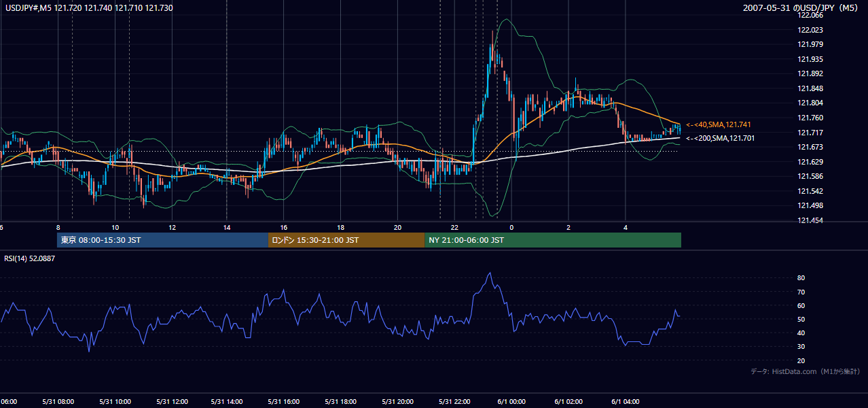Viewport: 868px width, 408px height.
Task: Click the RSI 60 level label
Action: (801, 305)
